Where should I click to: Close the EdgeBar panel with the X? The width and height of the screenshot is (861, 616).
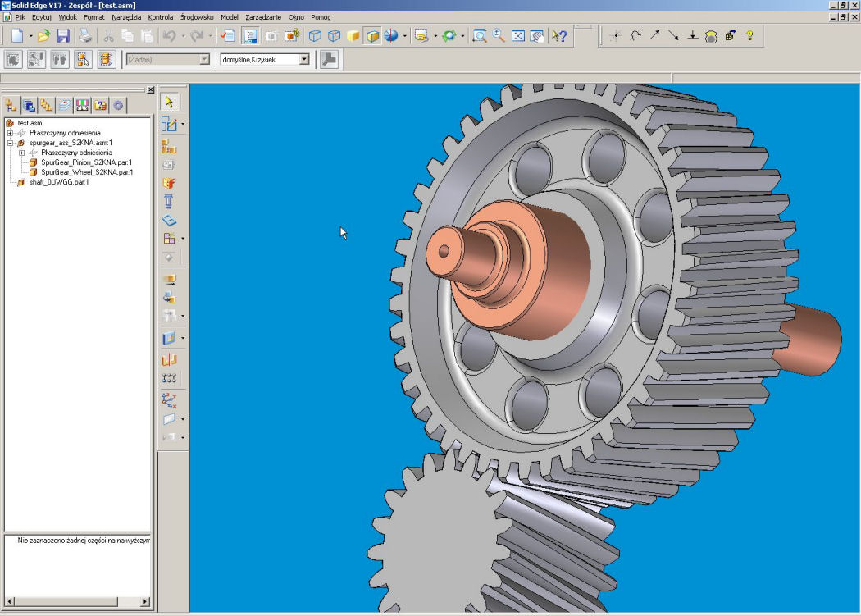click(x=150, y=89)
